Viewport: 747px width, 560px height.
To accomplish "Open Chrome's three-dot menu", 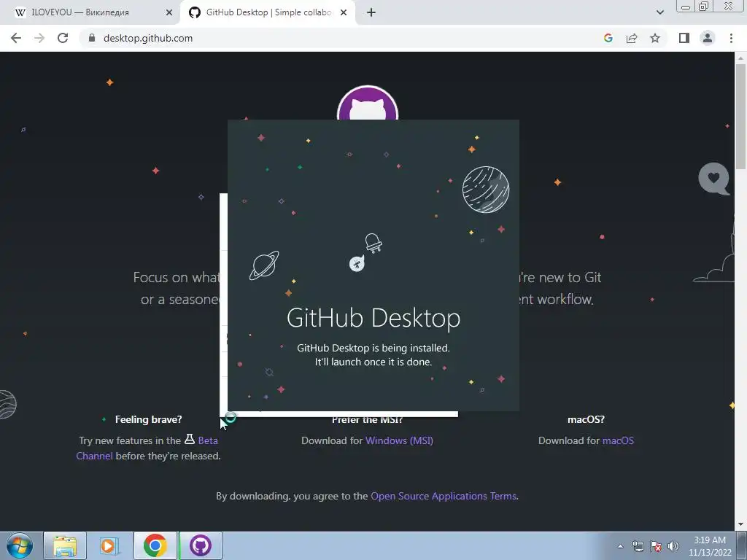I will pos(731,38).
